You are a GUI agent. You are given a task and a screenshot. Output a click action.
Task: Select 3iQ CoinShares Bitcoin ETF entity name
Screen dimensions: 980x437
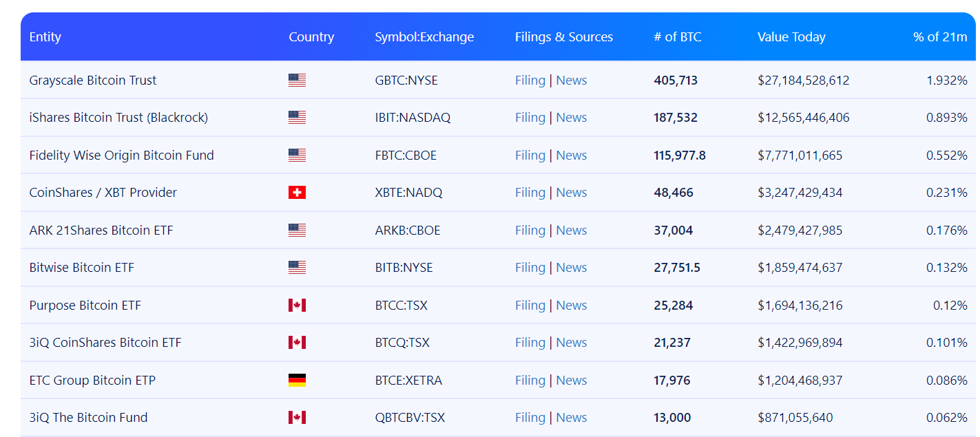(x=105, y=343)
